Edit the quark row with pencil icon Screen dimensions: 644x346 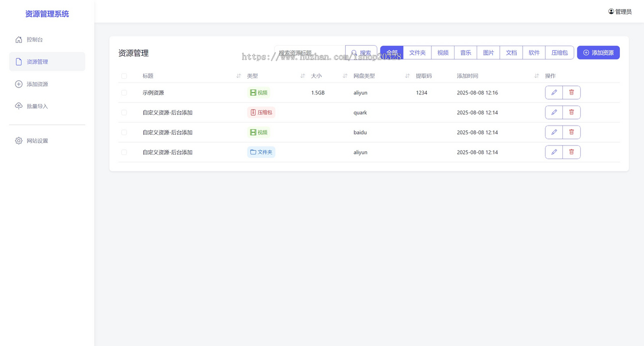click(x=554, y=112)
